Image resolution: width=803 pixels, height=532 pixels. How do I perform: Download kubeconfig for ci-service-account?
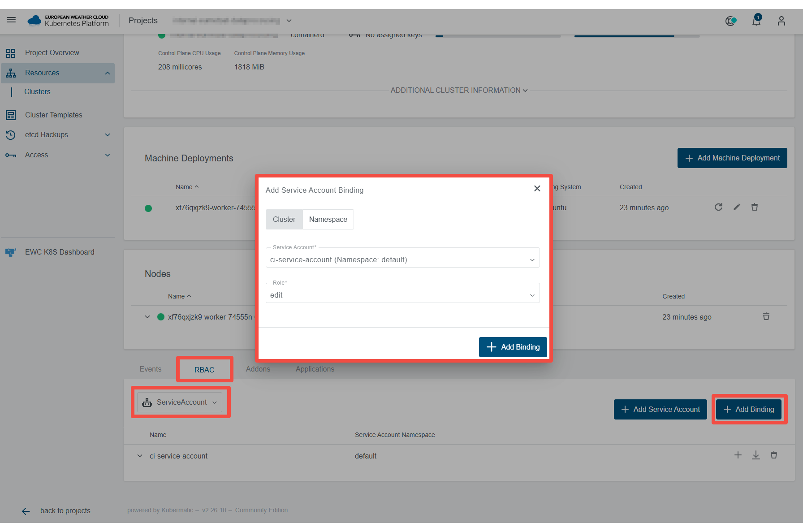click(x=756, y=455)
